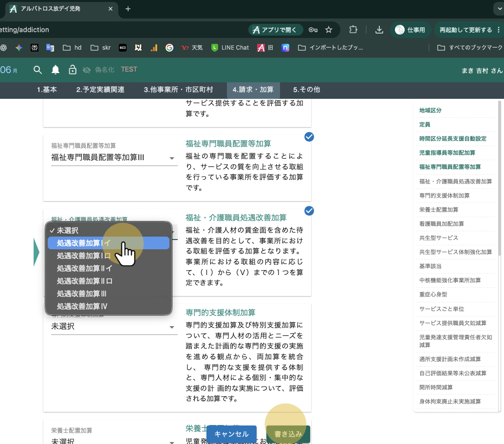Toggle blue checkmark on 福祉・介護職員処遇改善加算 card
This screenshot has height=444, width=504.
click(x=309, y=211)
